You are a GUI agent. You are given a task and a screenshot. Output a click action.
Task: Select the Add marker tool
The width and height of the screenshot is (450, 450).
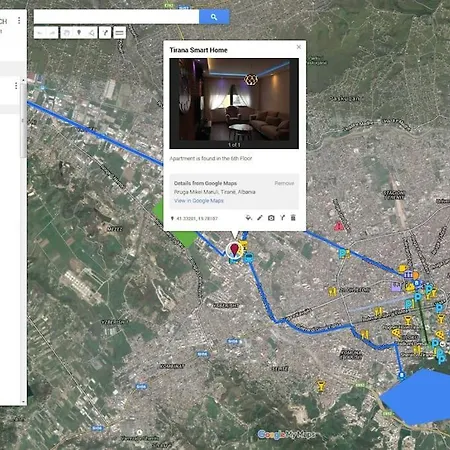(x=79, y=33)
